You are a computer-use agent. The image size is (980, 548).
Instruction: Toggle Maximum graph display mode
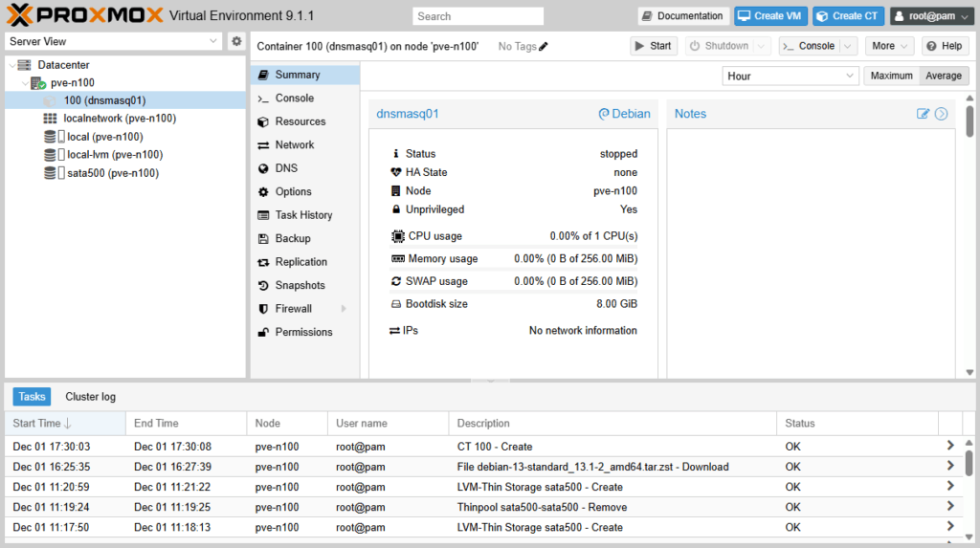[891, 76]
